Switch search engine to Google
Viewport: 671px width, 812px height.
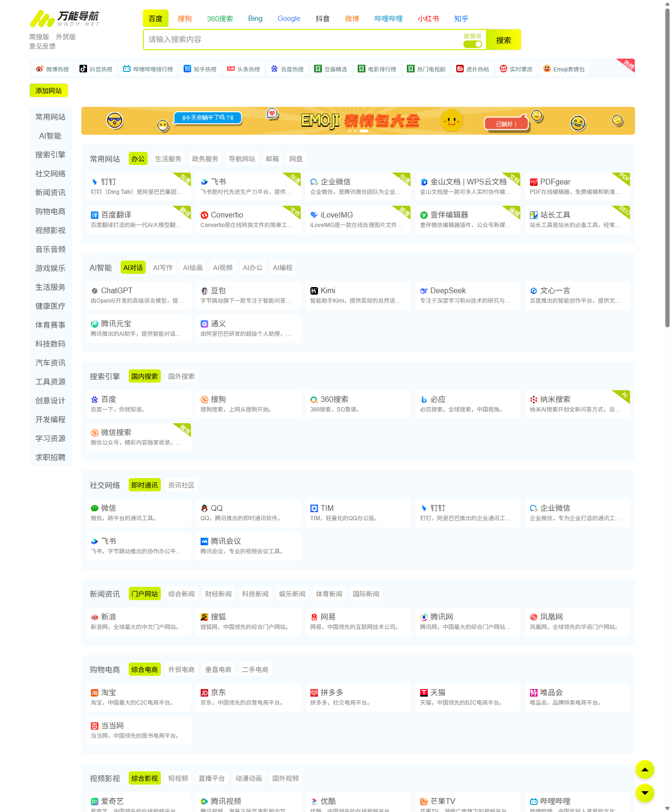click(x=289, y=18)
